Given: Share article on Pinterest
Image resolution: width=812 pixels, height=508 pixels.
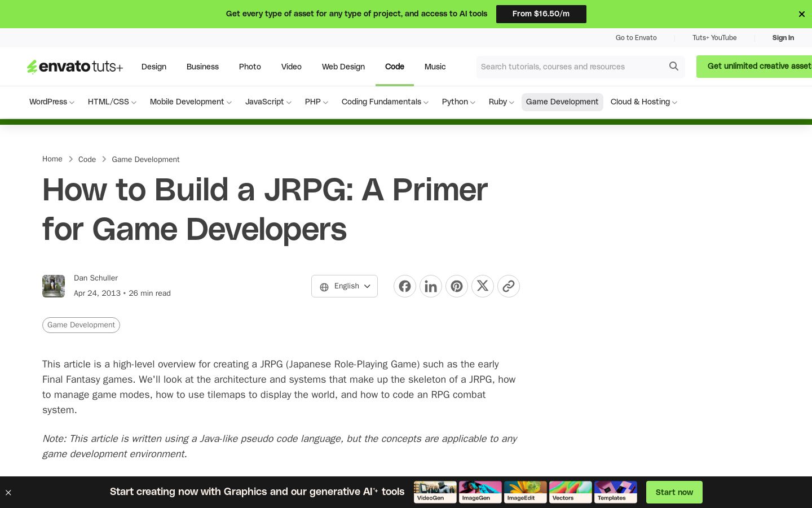Looking at the screenshot, I should click(457, 286).
